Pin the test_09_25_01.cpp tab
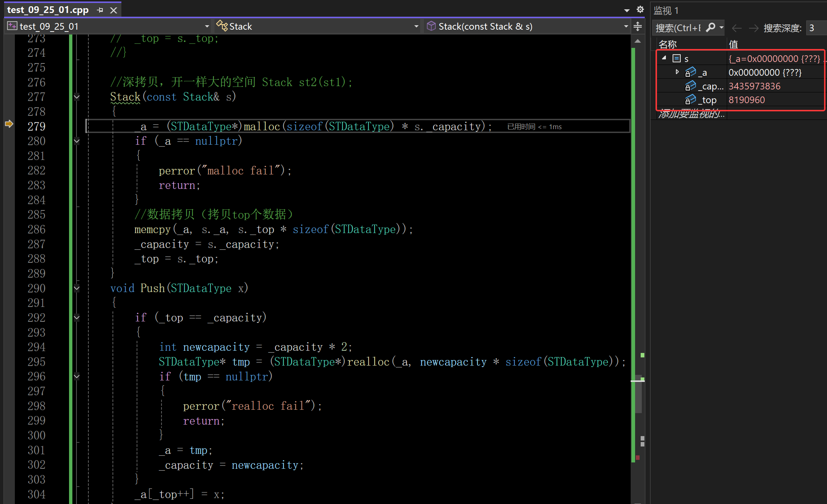Image resolution: width=827 pixels, height=504 pixels. pyautogui.click(x=100, y=10)
